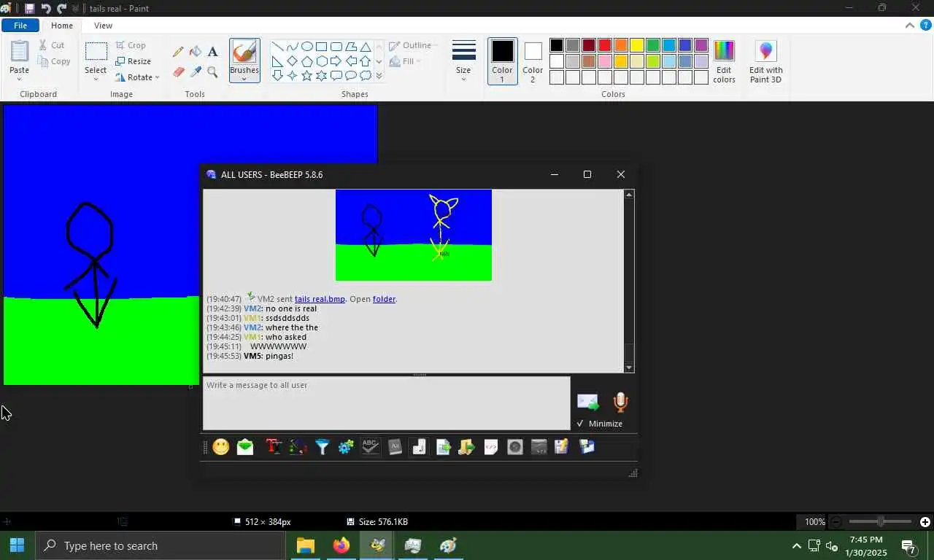Image resolution: width=934 pixels, height=560 pixels.
Task: Open Firefox from the taskbar
Action: (x=341, y=545)
